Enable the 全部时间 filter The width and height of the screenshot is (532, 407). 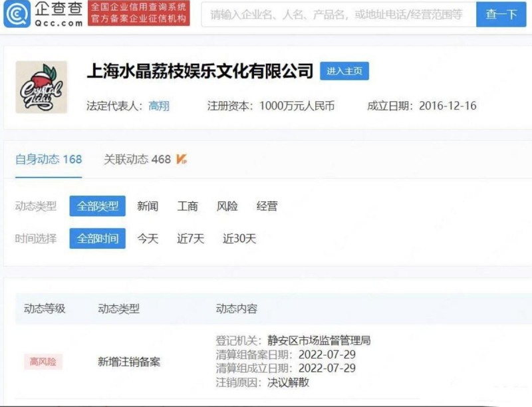[97, 239]
